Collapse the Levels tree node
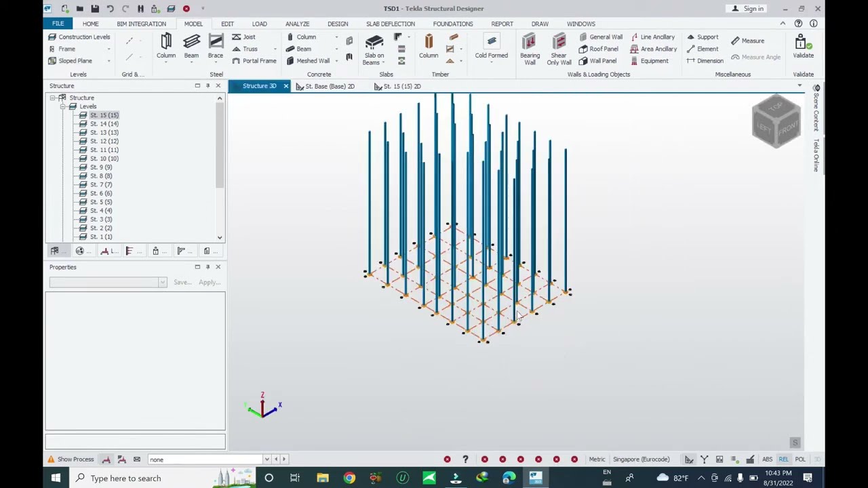 (63, 106)
